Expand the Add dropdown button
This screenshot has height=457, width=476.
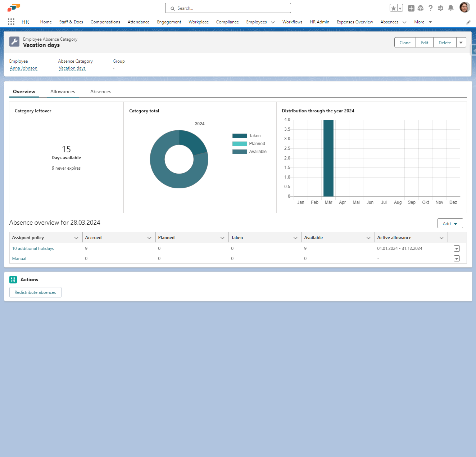pos(450,224)
